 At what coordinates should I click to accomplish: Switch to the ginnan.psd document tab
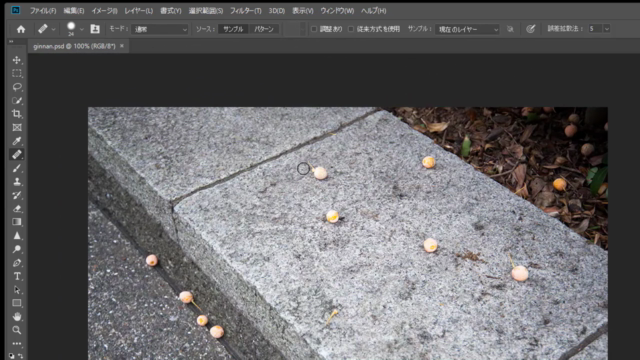tap(74, 46)
